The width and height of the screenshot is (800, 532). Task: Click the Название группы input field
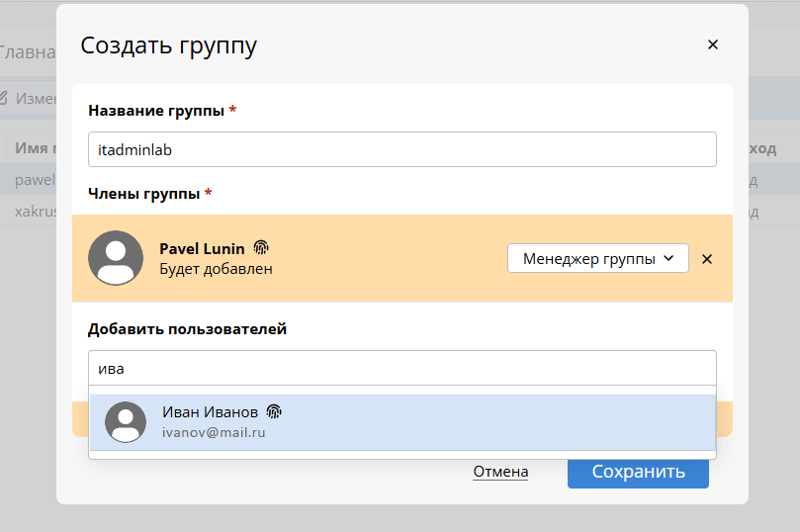402,149
